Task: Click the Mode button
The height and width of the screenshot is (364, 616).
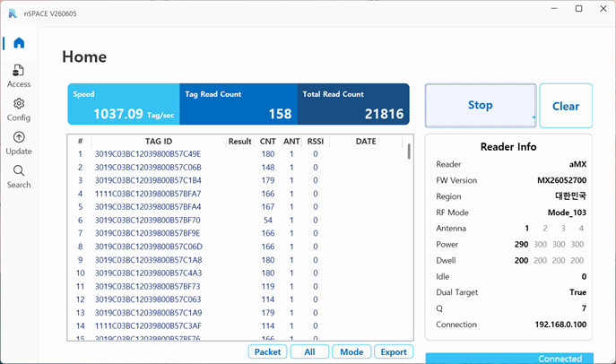Action: [351, 351]
